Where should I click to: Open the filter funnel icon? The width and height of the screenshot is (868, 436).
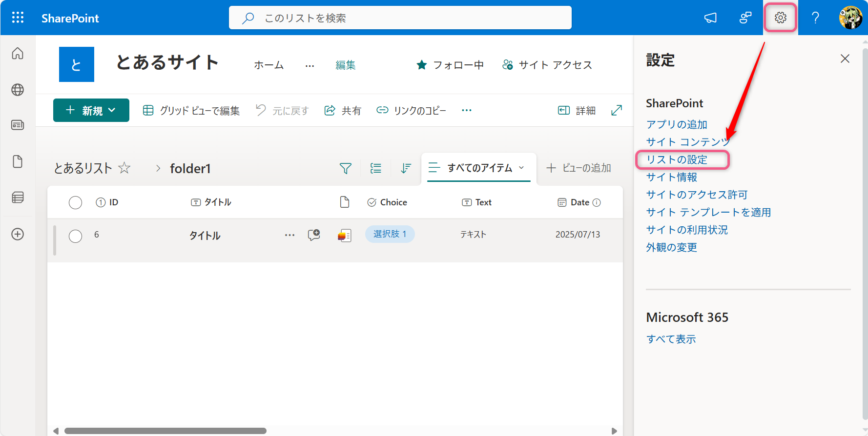345,168
